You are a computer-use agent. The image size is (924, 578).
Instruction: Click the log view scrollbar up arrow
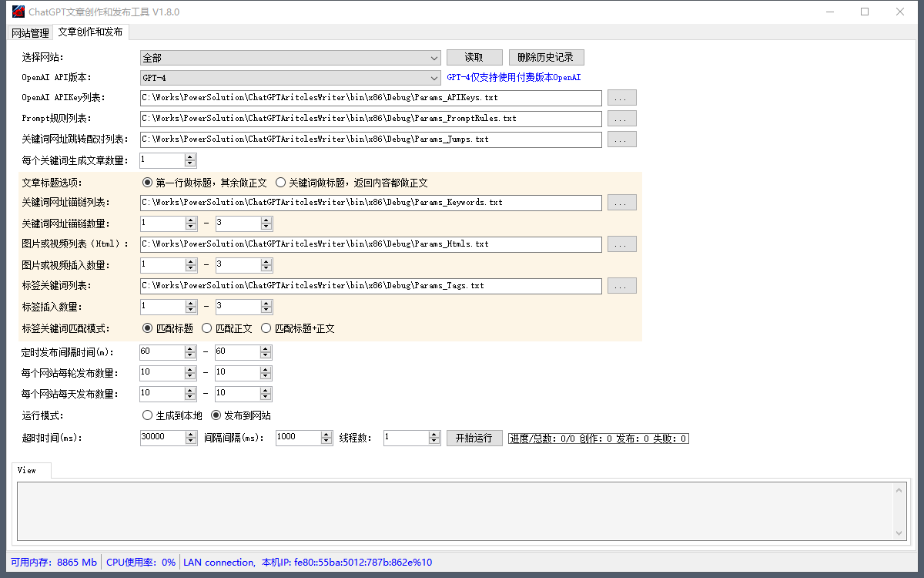(899, 490)
